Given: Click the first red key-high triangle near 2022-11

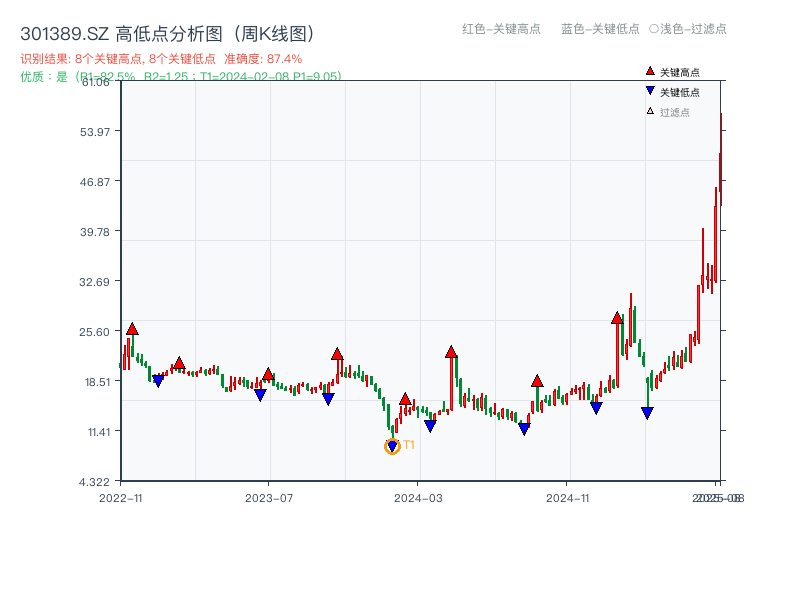Looking at the screenshot, I should coord(130,327).
